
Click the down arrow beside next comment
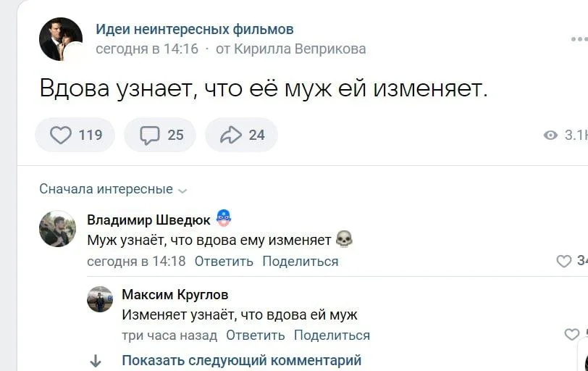96,361
